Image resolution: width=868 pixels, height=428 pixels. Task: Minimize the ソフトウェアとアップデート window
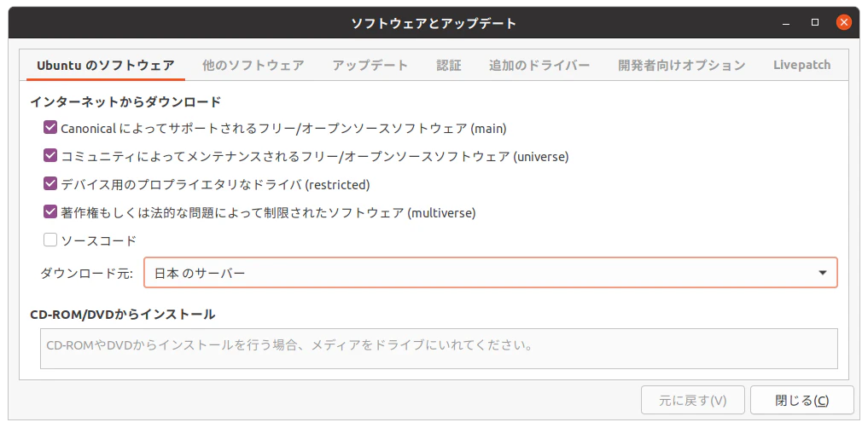point(786,23)
